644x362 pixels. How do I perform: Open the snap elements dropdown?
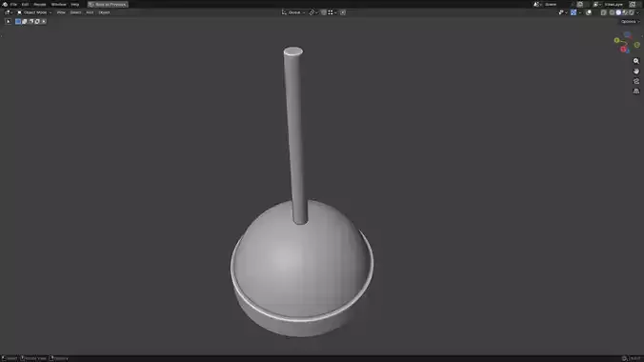pos(332,12)
